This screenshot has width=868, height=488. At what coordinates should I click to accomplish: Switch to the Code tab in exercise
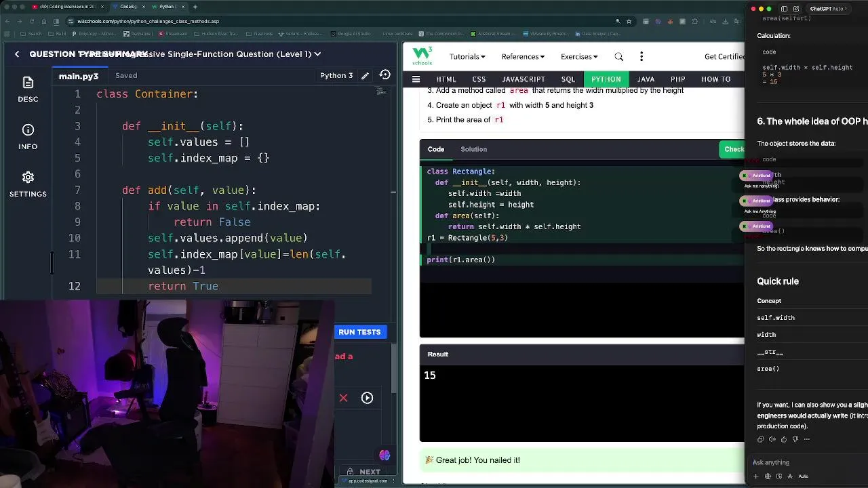pyautogui.click(x=436, y=149)
